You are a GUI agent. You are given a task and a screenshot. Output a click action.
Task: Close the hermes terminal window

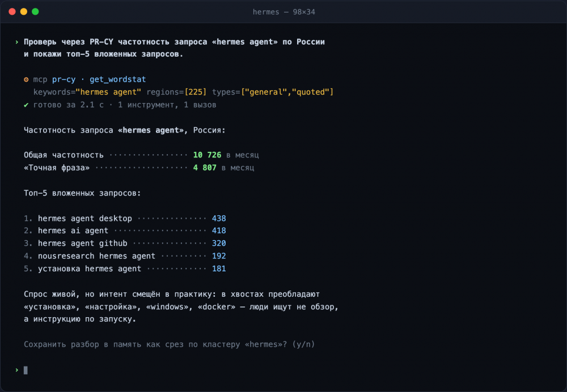(12, 11)
